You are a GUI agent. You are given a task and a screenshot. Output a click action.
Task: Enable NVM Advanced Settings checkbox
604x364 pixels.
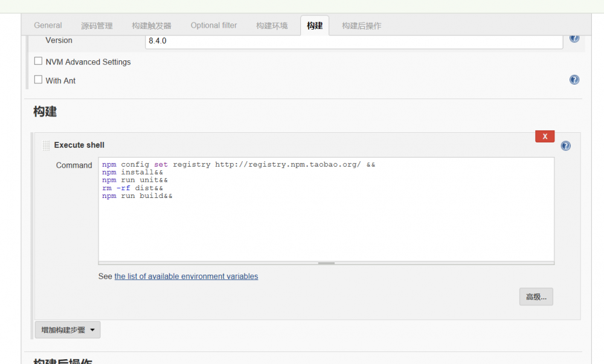tap(39, 61)
